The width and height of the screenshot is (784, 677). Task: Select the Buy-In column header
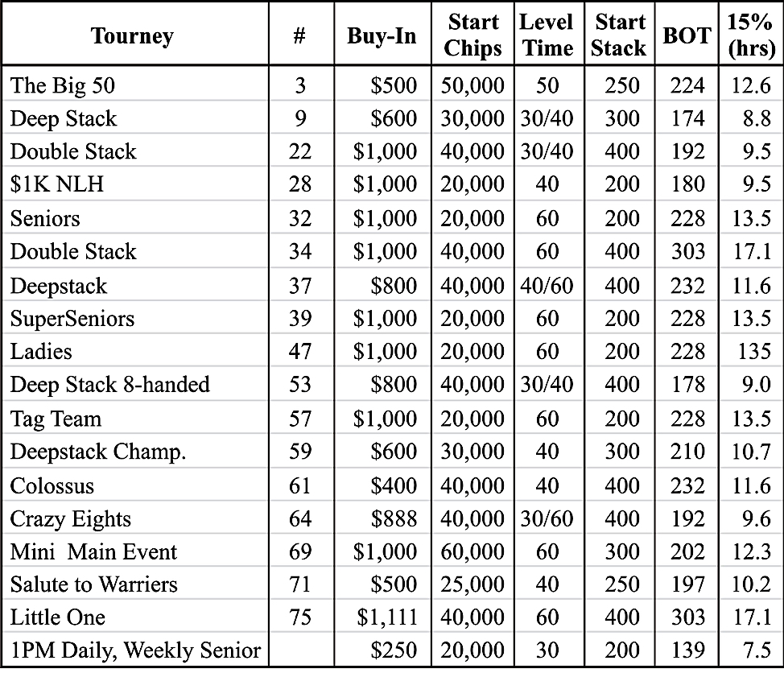pos(382,36)
